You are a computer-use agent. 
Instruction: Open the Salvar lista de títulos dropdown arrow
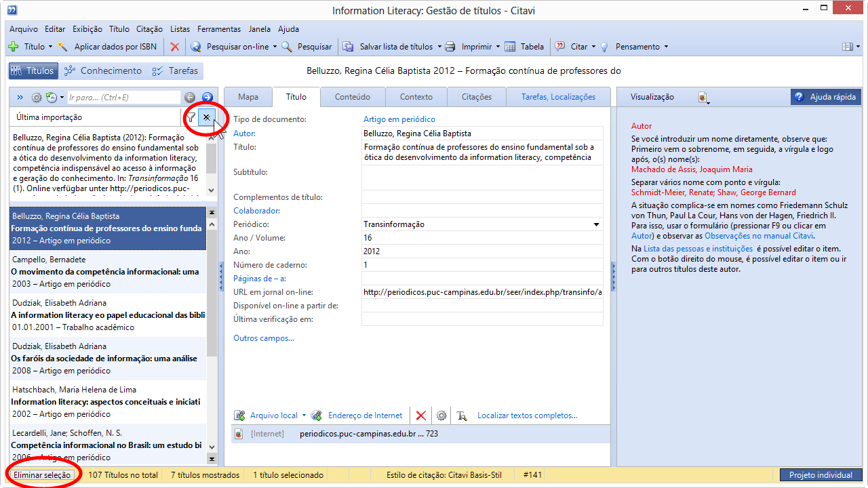439,47
